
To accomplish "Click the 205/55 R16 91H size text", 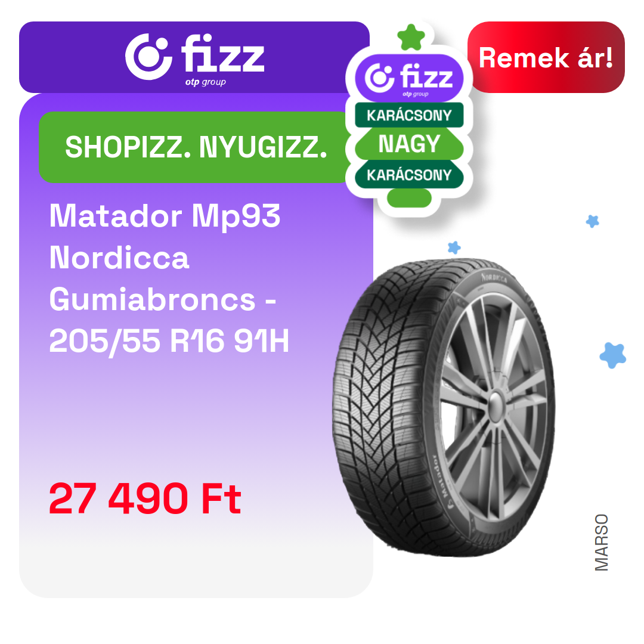I will [169, 341].
